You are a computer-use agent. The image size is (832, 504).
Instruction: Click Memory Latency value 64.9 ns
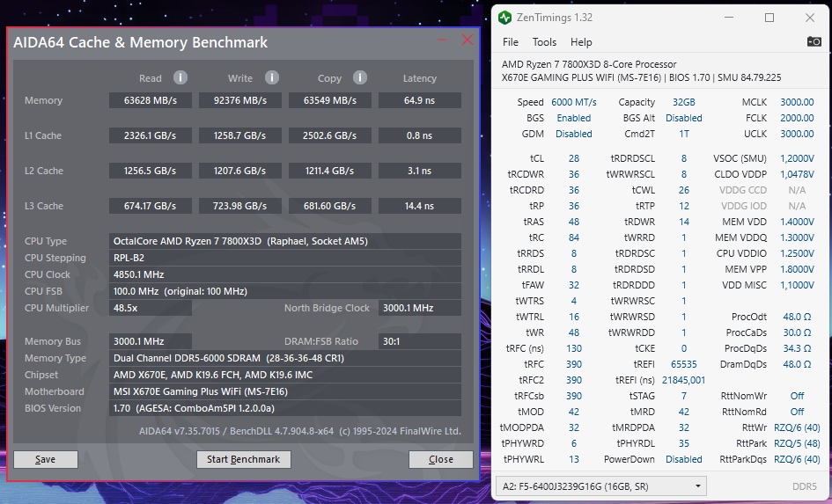[x=420, y=100]
